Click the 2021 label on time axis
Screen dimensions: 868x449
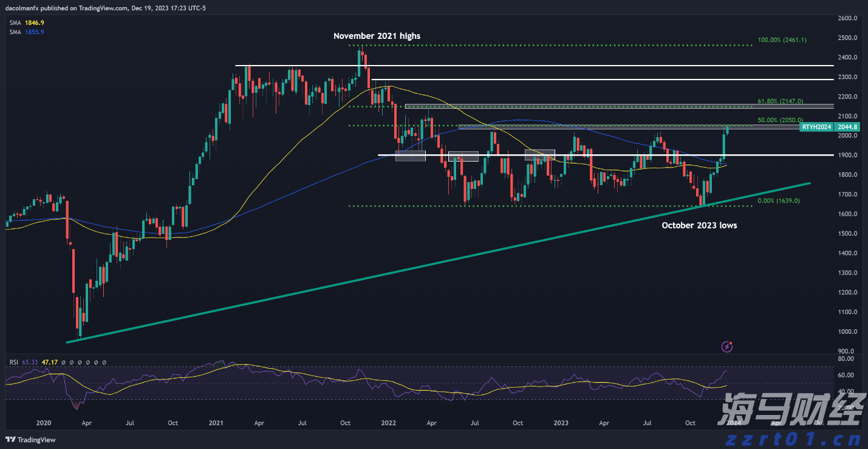216,422
